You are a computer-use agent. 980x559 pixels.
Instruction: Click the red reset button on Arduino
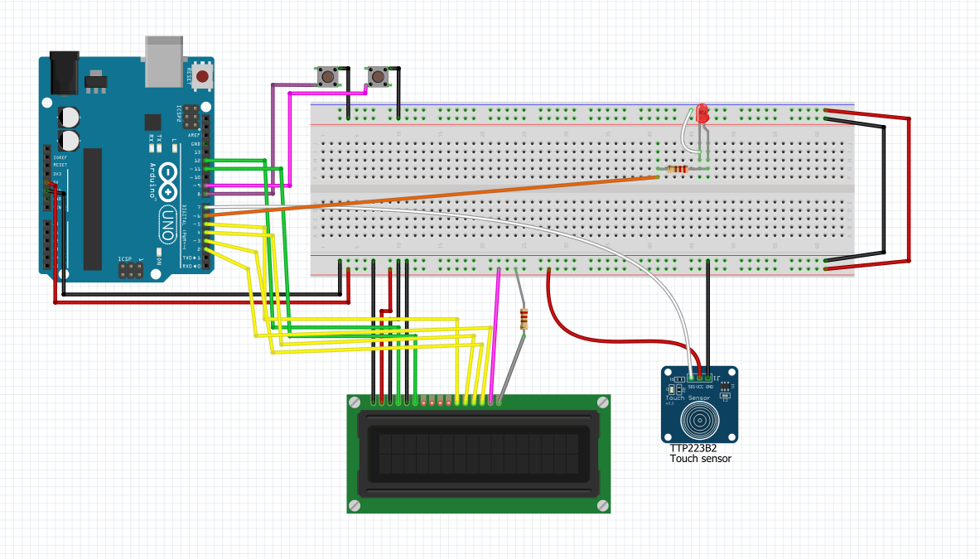tap(202, 76)
